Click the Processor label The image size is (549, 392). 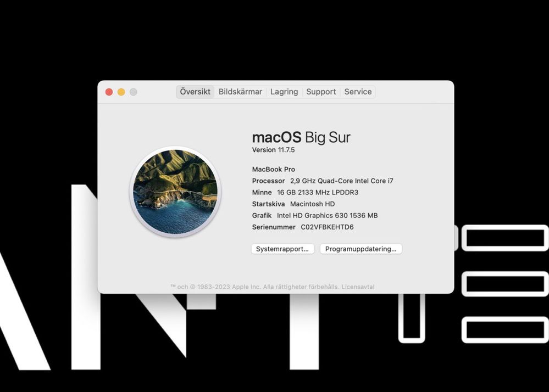268,181
